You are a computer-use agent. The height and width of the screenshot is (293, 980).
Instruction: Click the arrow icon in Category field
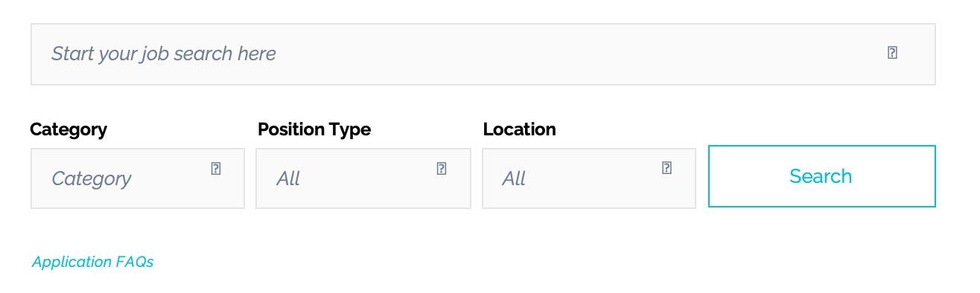click(216, 168)
